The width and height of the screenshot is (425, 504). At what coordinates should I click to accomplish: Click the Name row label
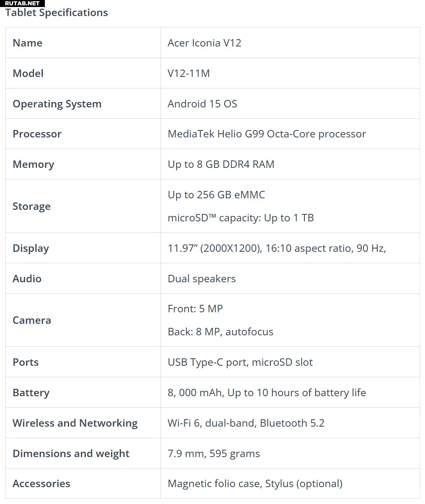(28, 43)
